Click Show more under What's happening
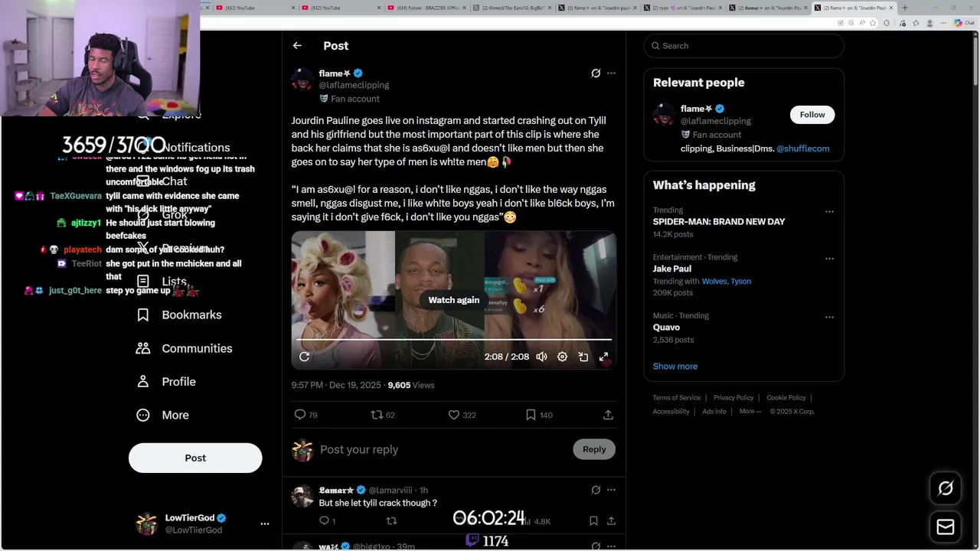Viewport: 980px width, 551px height. [675, 367]
